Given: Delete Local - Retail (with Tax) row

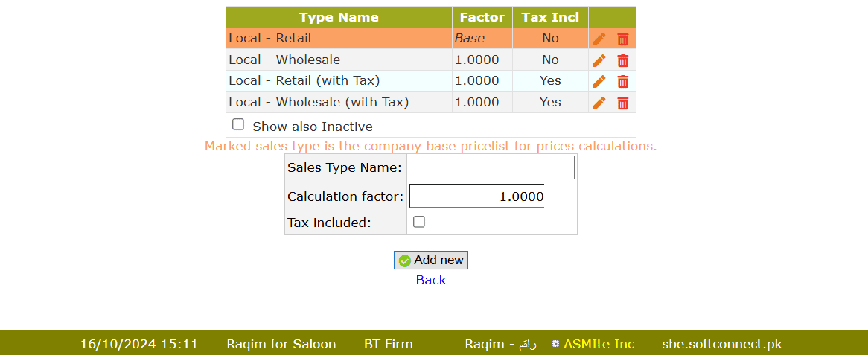Looking at the screenshot, I should pyautogui.click(x=623, y=81).
